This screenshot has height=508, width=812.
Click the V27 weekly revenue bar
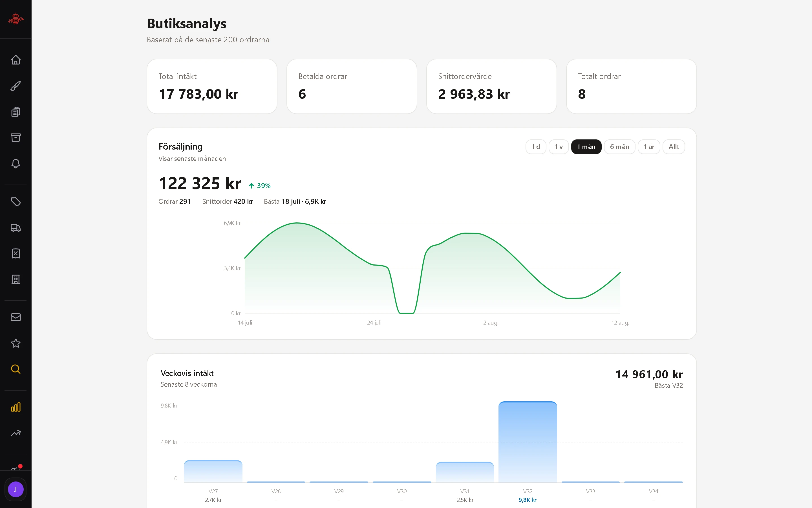pyautogui.click(x=213, y=471)
